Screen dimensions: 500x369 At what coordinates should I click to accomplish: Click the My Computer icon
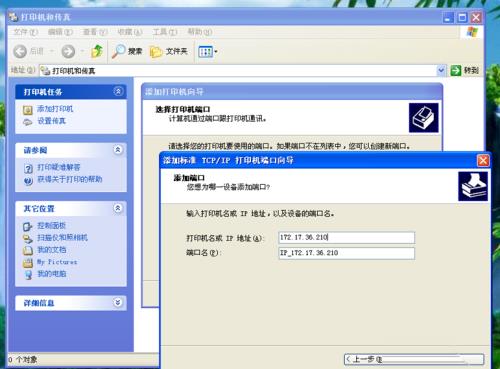pos(28,275)
